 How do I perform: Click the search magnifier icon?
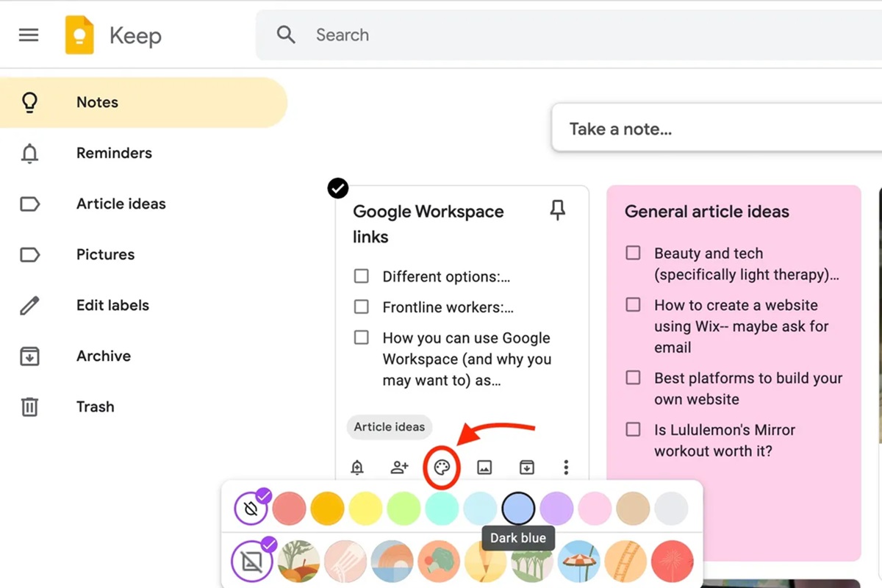tap(286, 35)
